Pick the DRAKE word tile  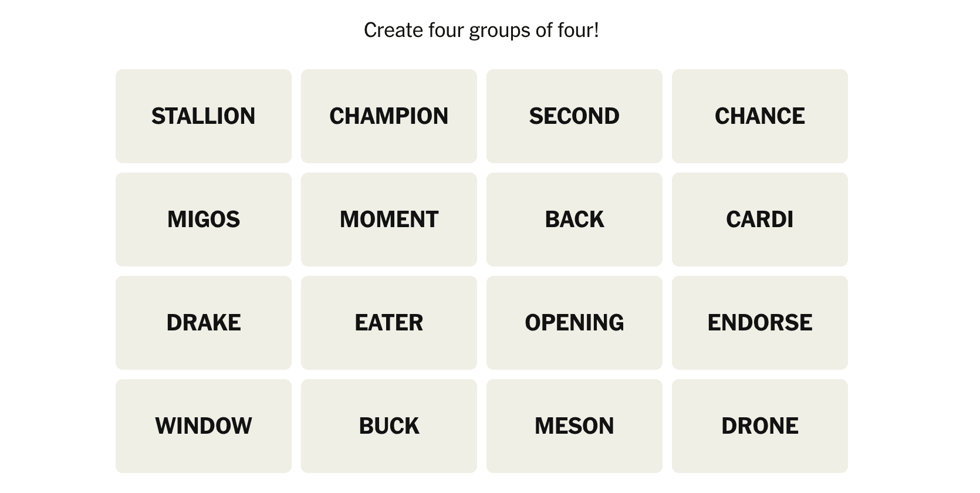click(203, 323)
